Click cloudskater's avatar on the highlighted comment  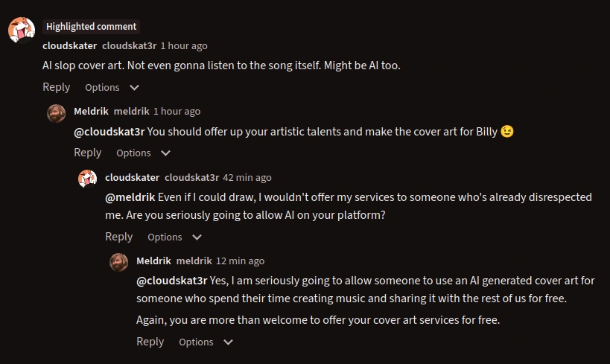21,29
